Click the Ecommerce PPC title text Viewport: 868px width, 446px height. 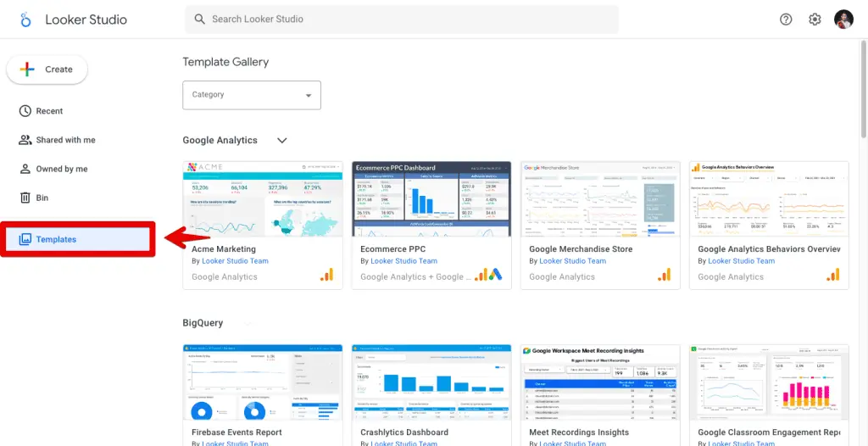pos(392,248)
